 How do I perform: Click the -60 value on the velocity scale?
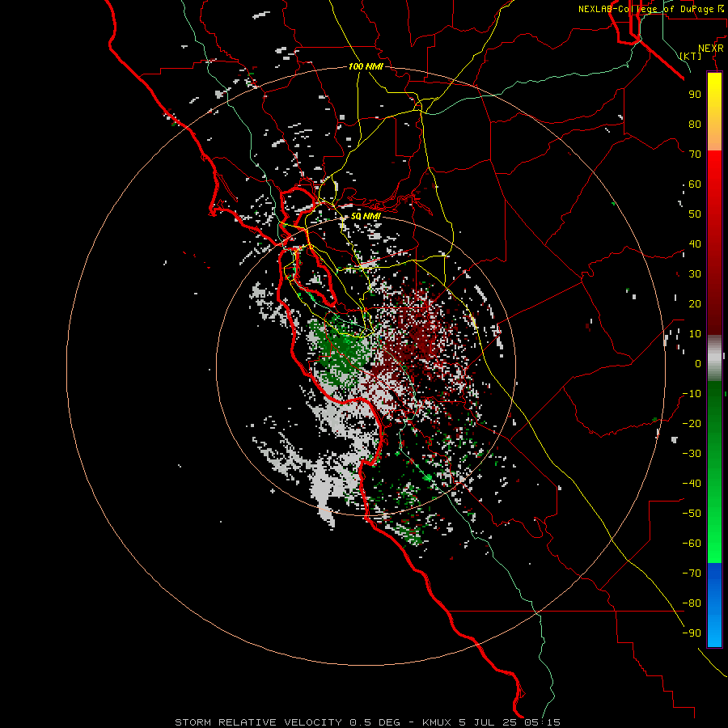tap(692, 544)
